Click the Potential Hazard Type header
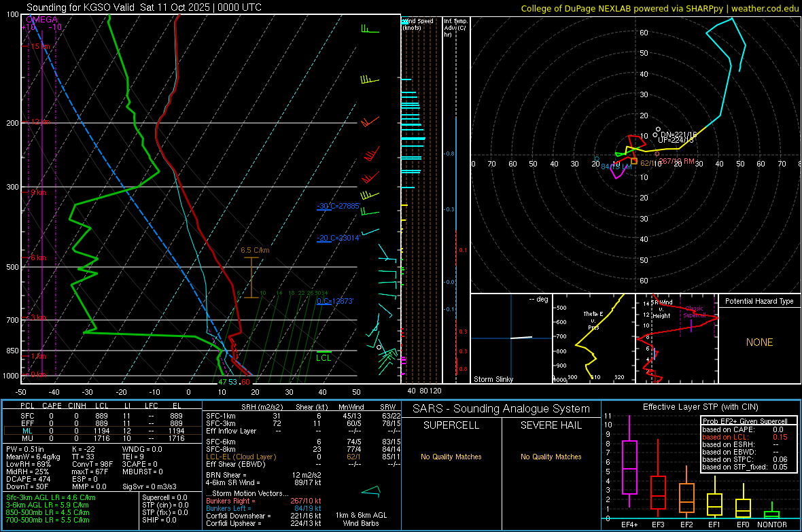802x532 pixels. [759, 301]
